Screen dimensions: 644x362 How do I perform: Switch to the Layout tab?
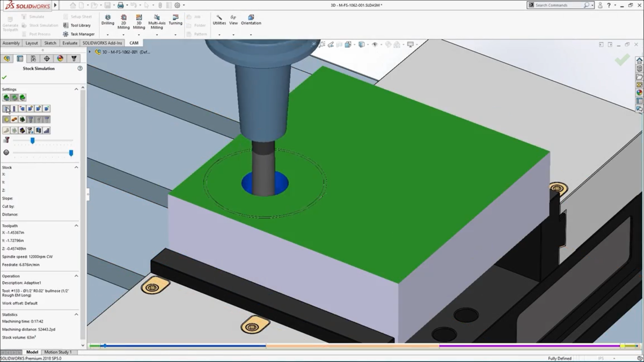(x=32, y=43)
